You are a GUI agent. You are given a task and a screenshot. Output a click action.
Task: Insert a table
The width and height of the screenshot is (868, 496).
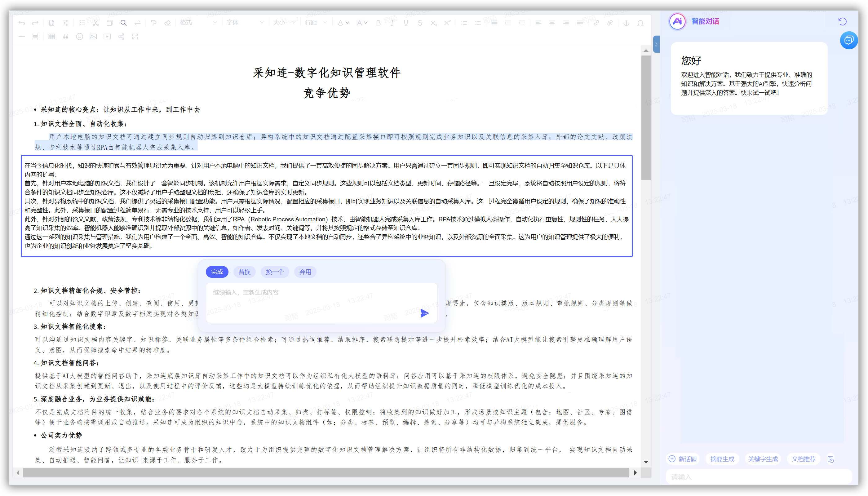tap(52, 37)
